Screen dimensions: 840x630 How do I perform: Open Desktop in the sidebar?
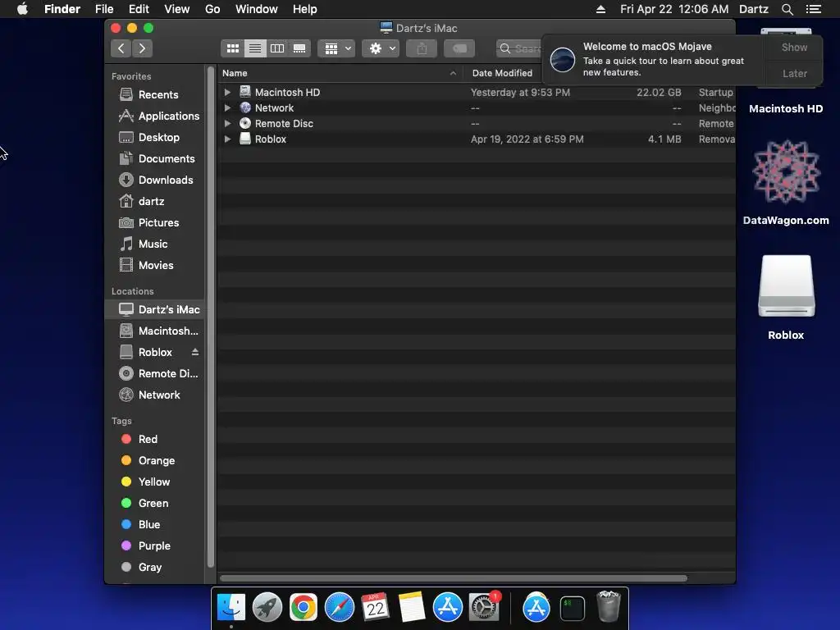click(x=154, y=138)
